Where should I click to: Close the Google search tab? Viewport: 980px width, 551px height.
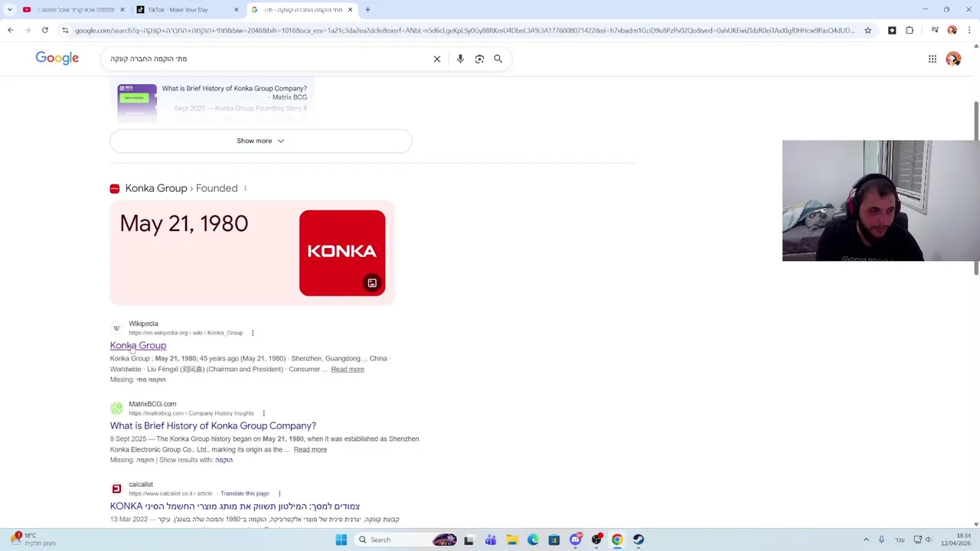pos(350,10)
